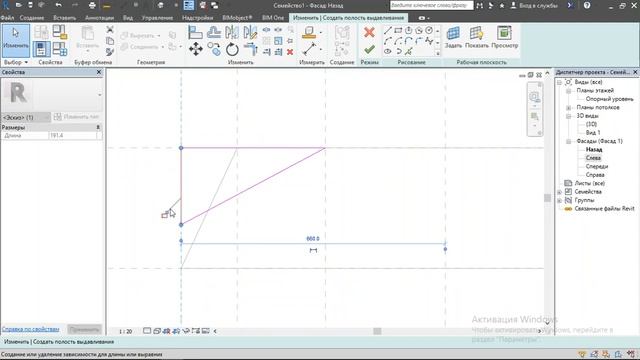The height and width of the screenshot is (360, 640).
Task: Cancel sketch mode with the red X
Action: click(369, 32)
